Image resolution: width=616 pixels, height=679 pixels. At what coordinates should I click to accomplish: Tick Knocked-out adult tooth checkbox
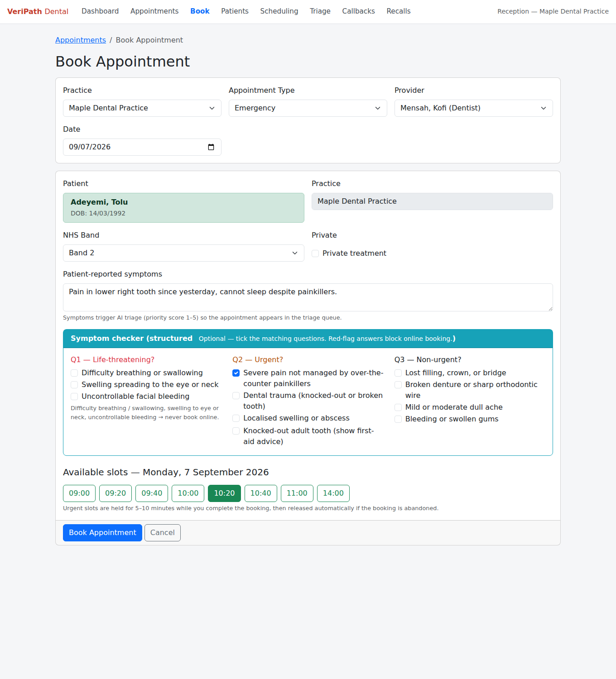click(236, 431)
